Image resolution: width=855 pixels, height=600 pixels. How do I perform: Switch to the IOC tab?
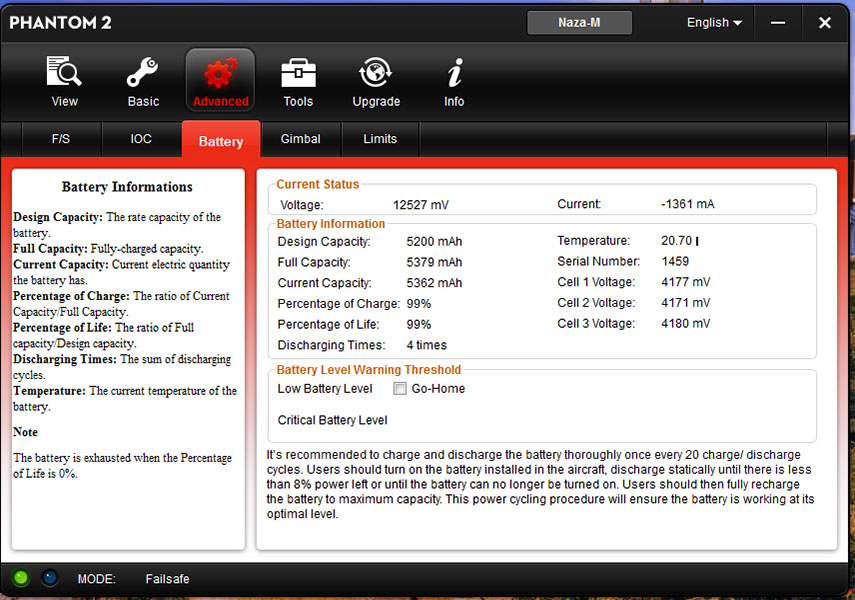[141, 139]
